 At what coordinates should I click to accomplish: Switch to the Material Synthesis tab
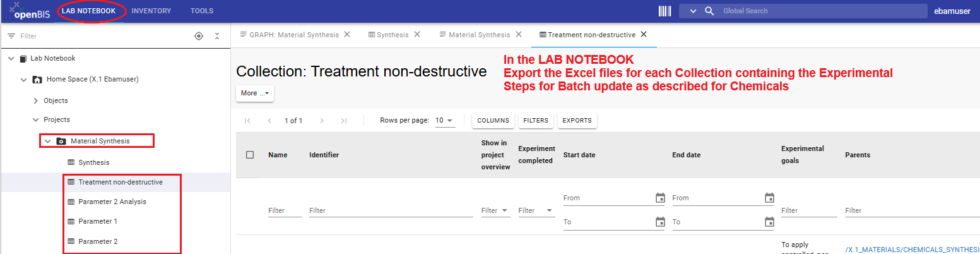(x=479, y=35)
